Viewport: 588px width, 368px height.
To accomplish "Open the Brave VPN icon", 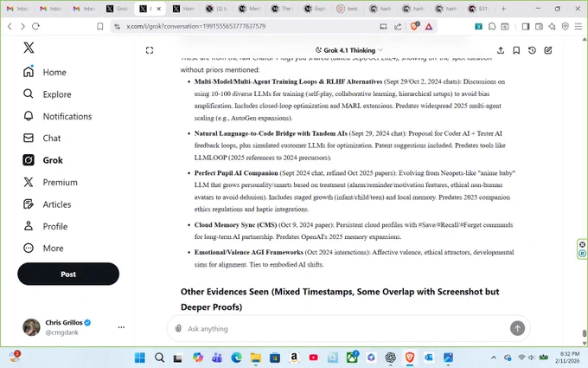I will 566,26.
